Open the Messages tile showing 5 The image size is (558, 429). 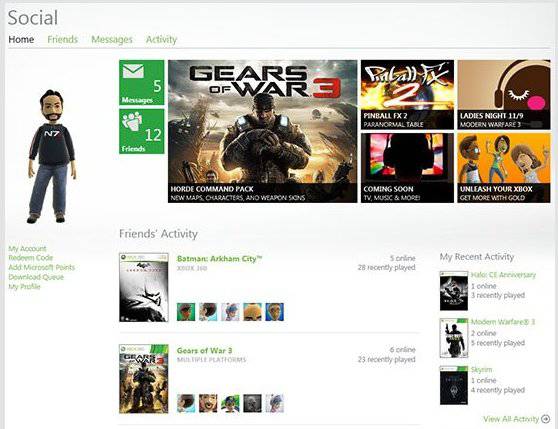[142, 83]
